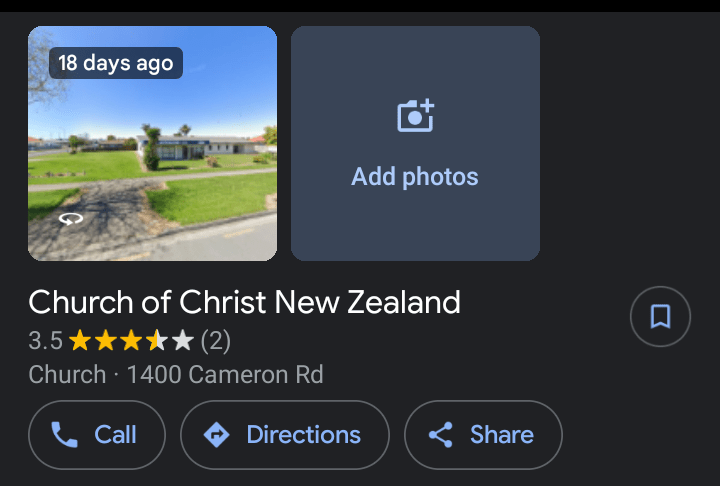Image resolution: width=720 pixels, height=486 pixels.
Task: Tap the Church category label
Action: 67,375
